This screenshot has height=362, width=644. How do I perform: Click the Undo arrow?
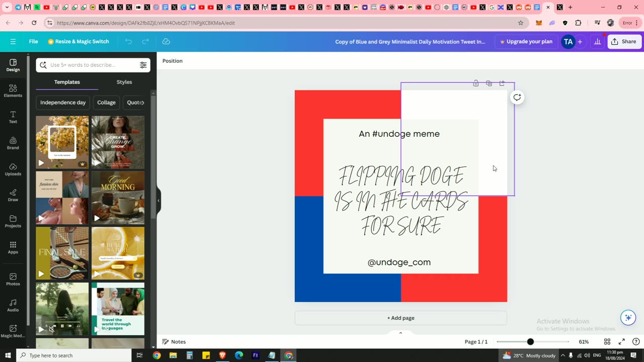click(128, 42)
